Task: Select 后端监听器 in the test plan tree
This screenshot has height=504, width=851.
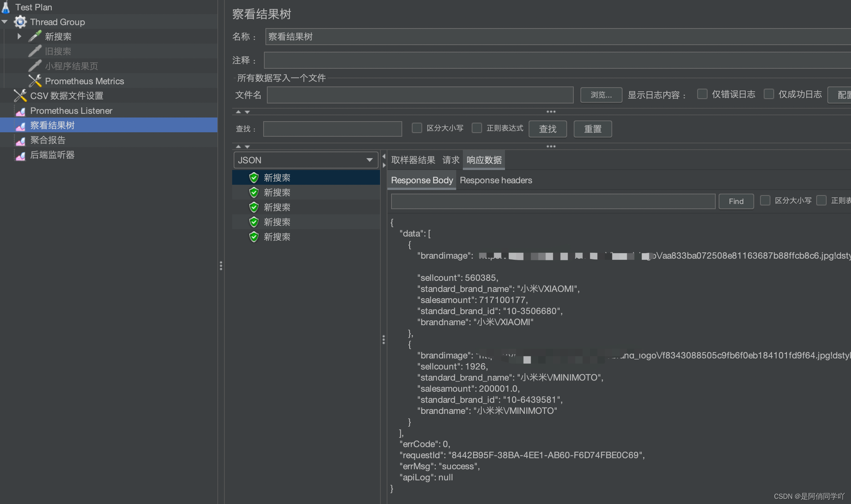Action: coord(52,155)
